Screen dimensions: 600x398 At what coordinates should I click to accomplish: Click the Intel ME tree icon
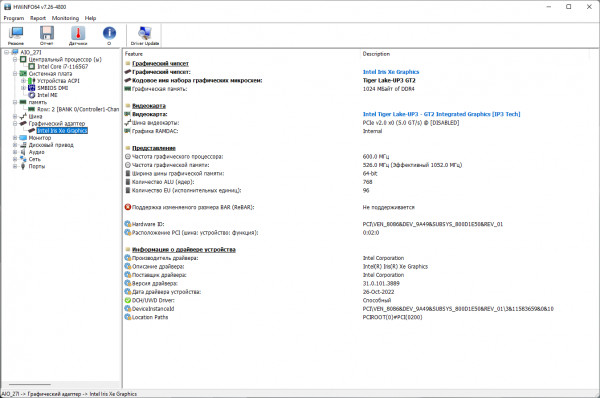tap(32, 95)
